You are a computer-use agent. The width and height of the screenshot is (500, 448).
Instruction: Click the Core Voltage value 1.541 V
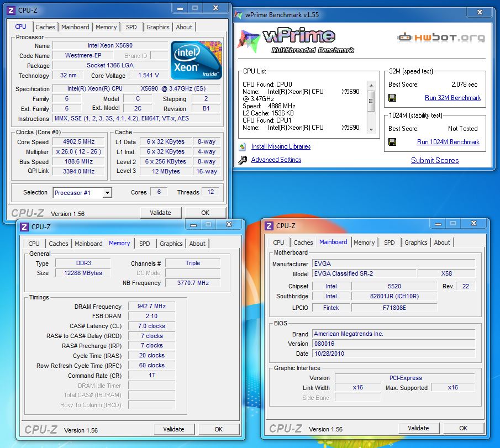[148, 76]
